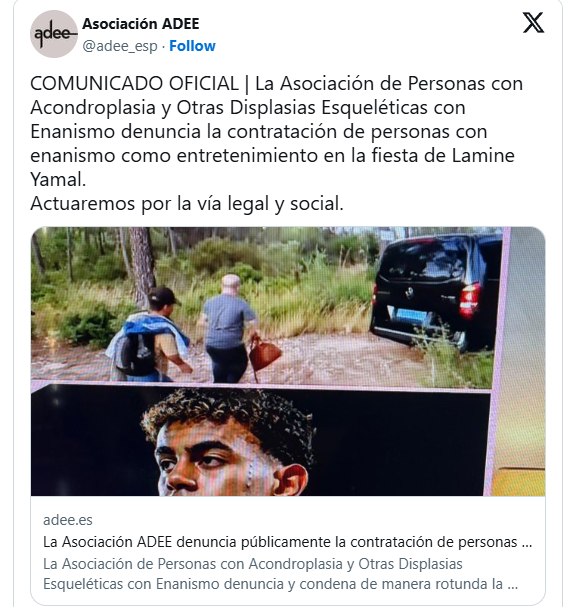Open the Asociación ADEE display name
This screenshot has width=570, height=607.
(x=141, y=24)
